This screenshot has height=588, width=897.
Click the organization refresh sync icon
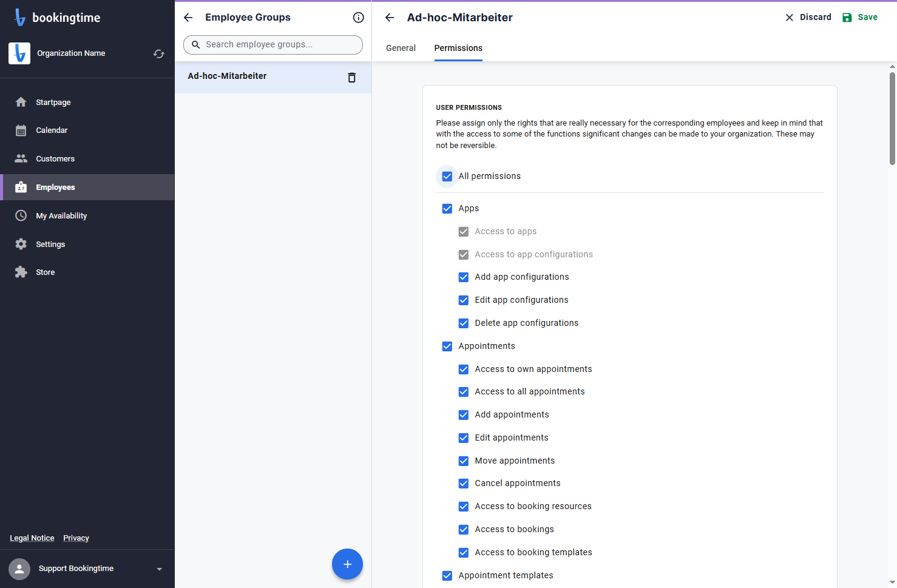tap(159, 53)
